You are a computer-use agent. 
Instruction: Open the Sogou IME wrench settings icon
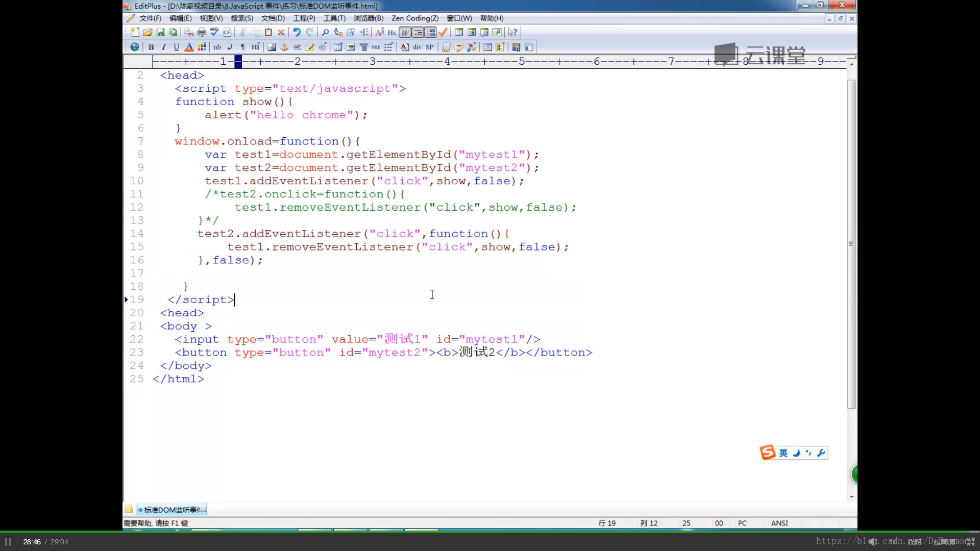point(821,453)
